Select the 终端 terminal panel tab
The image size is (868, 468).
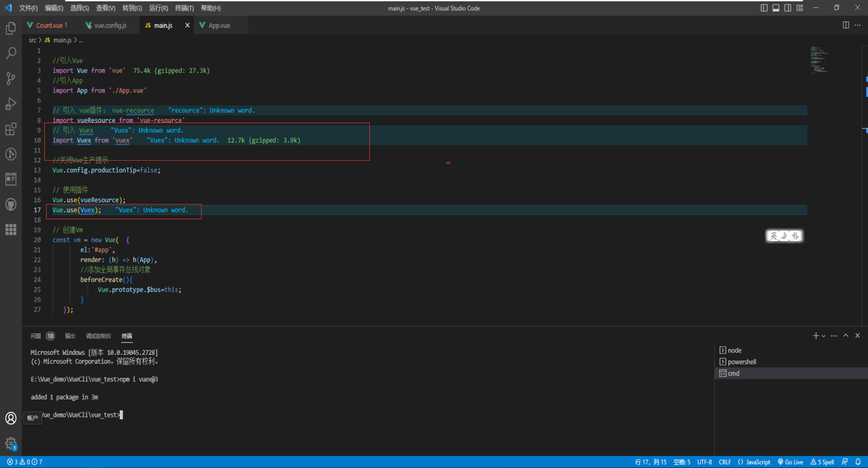[x=127, y=336]
